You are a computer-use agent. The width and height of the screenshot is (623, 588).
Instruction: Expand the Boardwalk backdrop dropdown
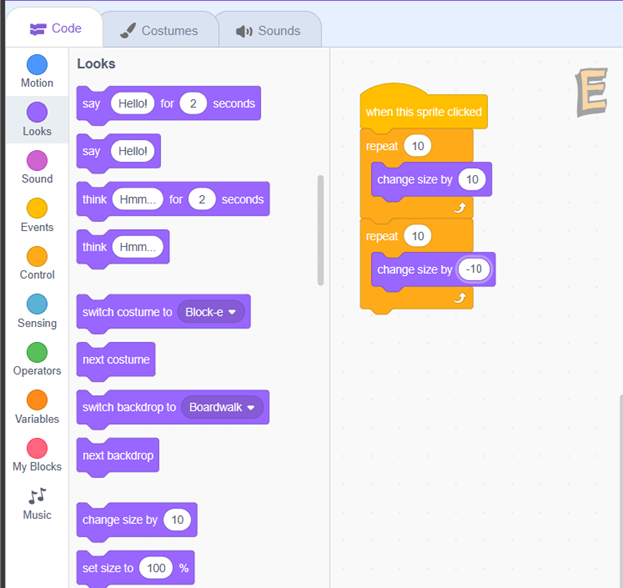click(222, 407)
